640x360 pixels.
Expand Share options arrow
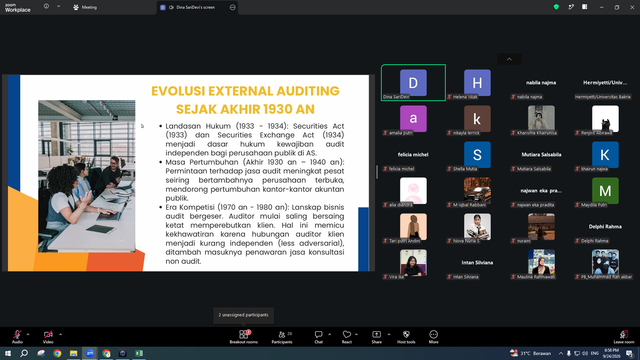[389, 334]
